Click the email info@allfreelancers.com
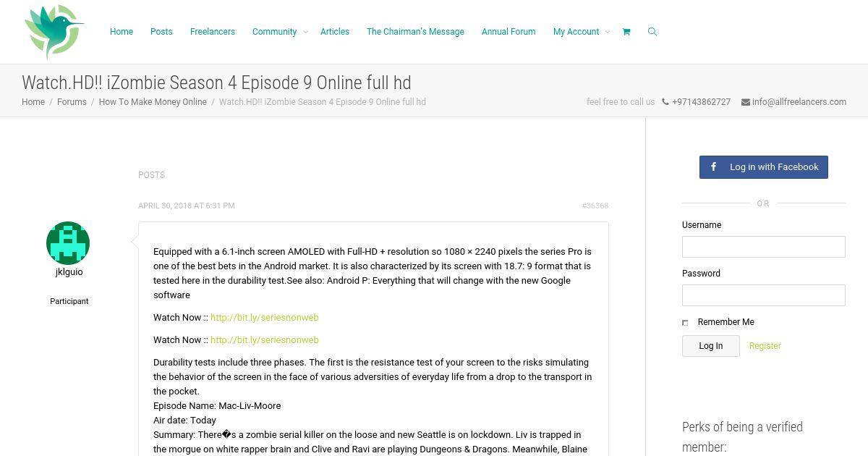868x456 pixels. [x=799, y=102]
